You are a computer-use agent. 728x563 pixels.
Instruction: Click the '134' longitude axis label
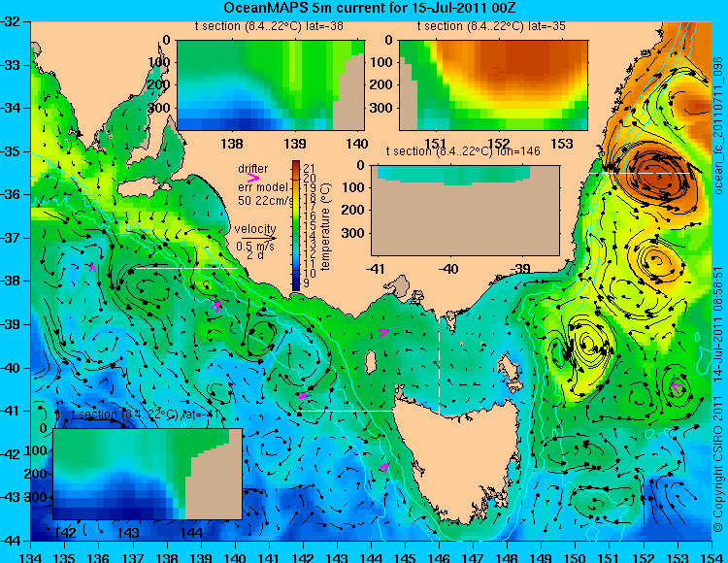[31, 557]
